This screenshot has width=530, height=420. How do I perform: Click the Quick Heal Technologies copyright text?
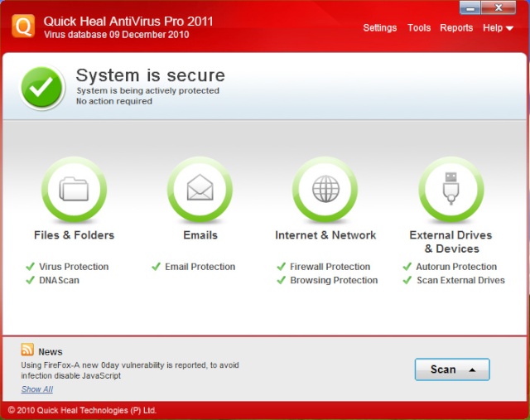click(x=82, y=410)
